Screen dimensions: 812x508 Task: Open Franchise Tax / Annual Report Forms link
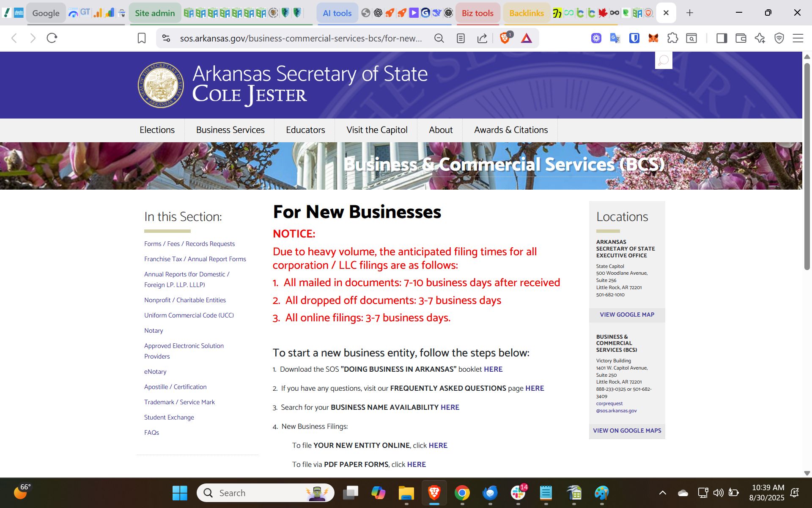coord(195,259)
